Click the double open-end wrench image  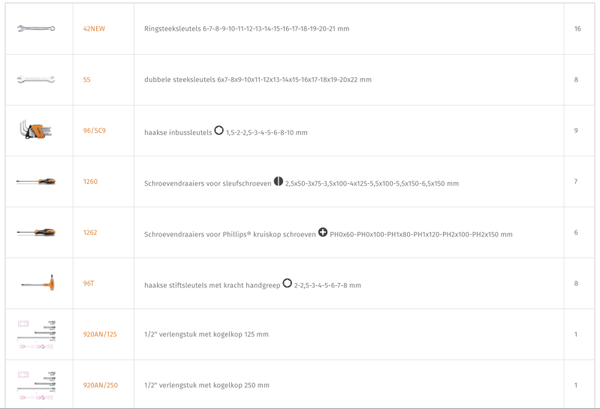pos(36,80)
